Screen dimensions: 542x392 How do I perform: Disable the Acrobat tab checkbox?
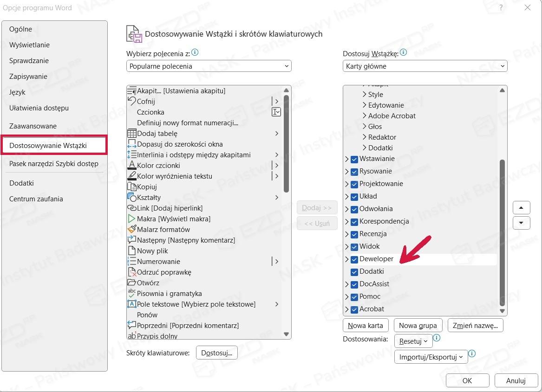coord(354,309)
